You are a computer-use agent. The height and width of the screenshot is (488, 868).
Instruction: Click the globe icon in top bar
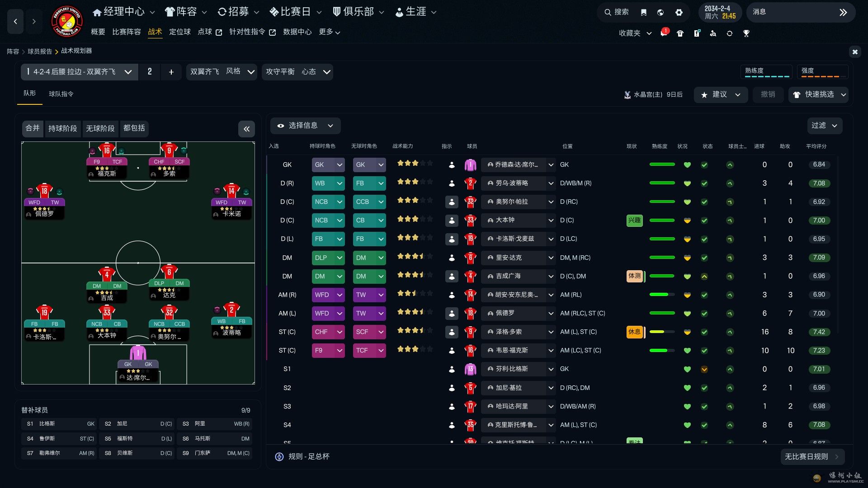[x=660, y=12]
